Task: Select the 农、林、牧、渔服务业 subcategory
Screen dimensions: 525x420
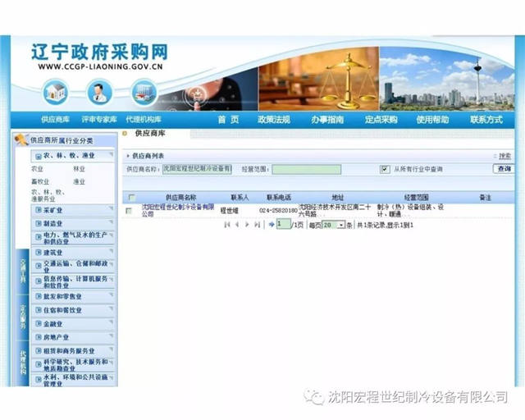Action: 48,195
